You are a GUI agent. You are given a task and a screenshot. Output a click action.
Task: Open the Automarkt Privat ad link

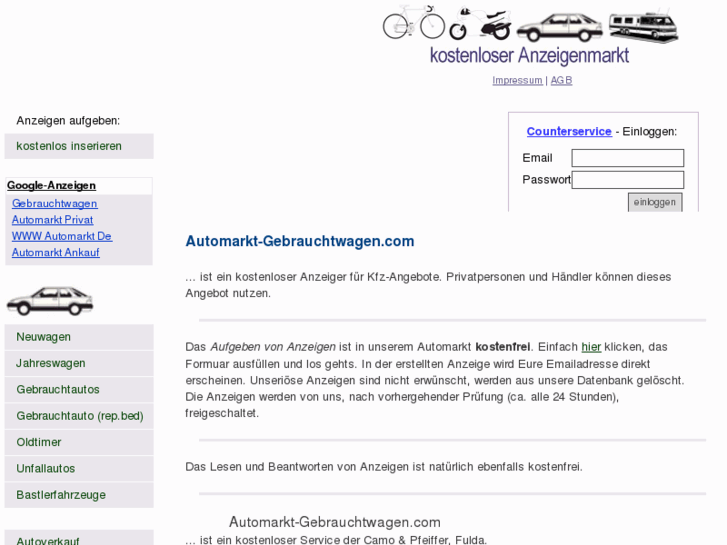pyautogui.click(x=52, y=220)
